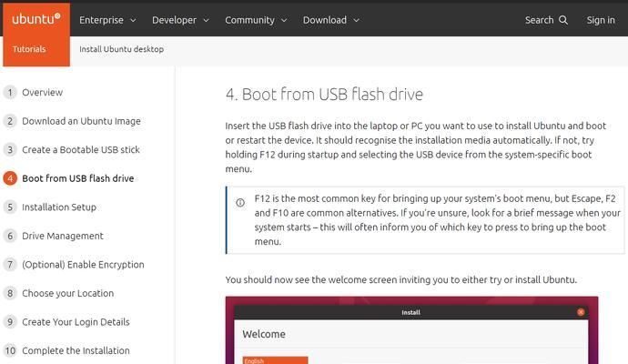The width and height of the screenshot is (628, 364).
Task: Open the Developer menu
Action: (180, 20)
